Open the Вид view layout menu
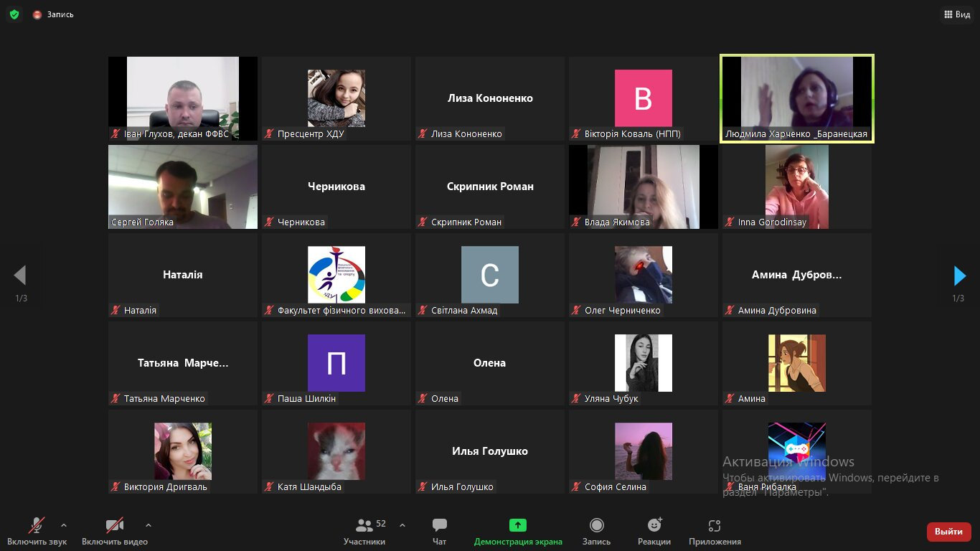The height and width of the screenshot is (551, 980). [956, 14]
